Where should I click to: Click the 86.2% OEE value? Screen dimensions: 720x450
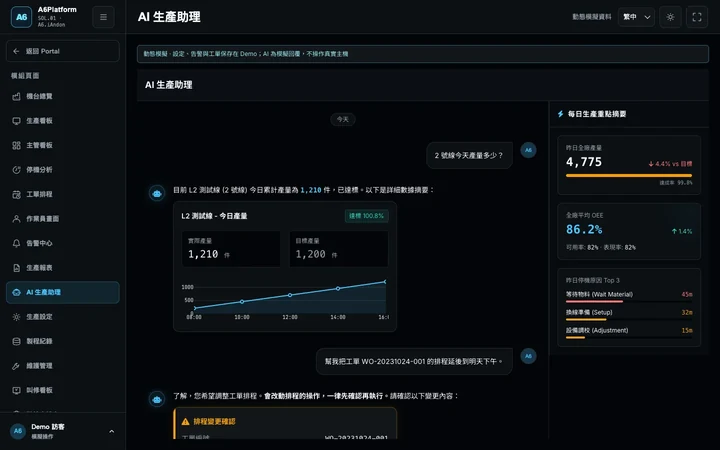click(x=584, y=229)
